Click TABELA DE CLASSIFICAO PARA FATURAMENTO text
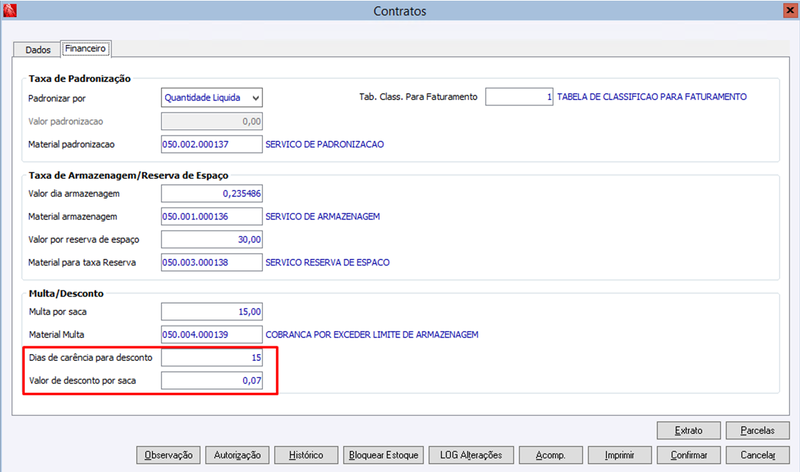The image size is (800, 472). coord(652,97)
